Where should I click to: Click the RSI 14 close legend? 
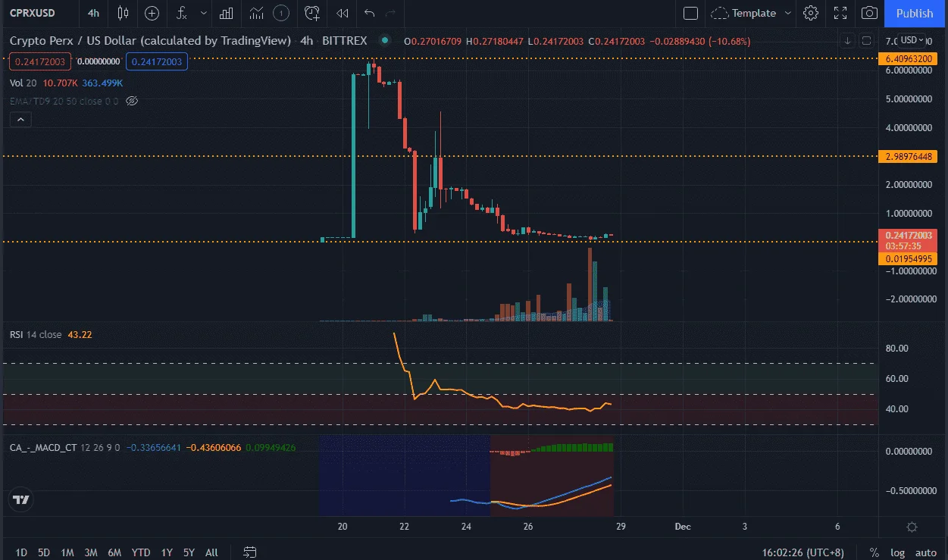[36, 334]
